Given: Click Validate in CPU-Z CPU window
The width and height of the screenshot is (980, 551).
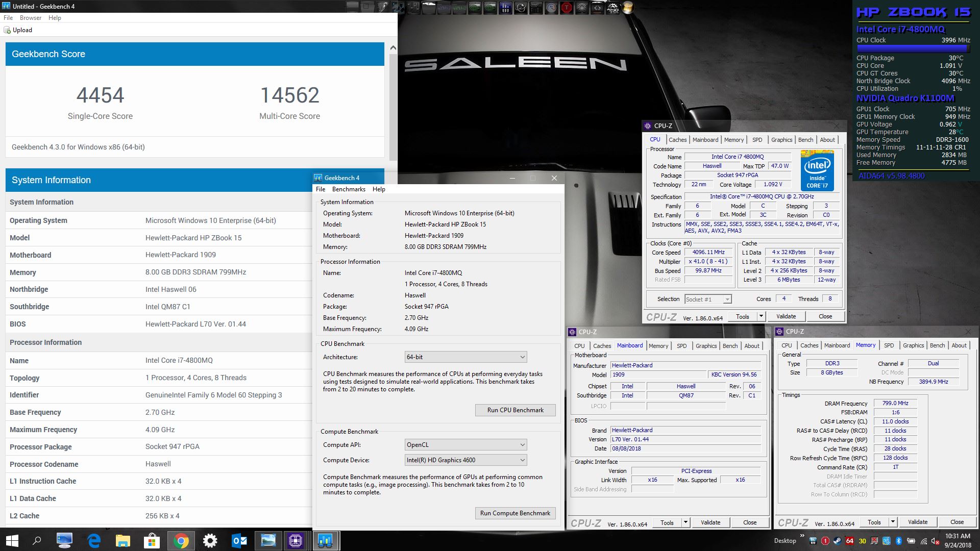Looking at the screenshot, I should pos(786,316).
